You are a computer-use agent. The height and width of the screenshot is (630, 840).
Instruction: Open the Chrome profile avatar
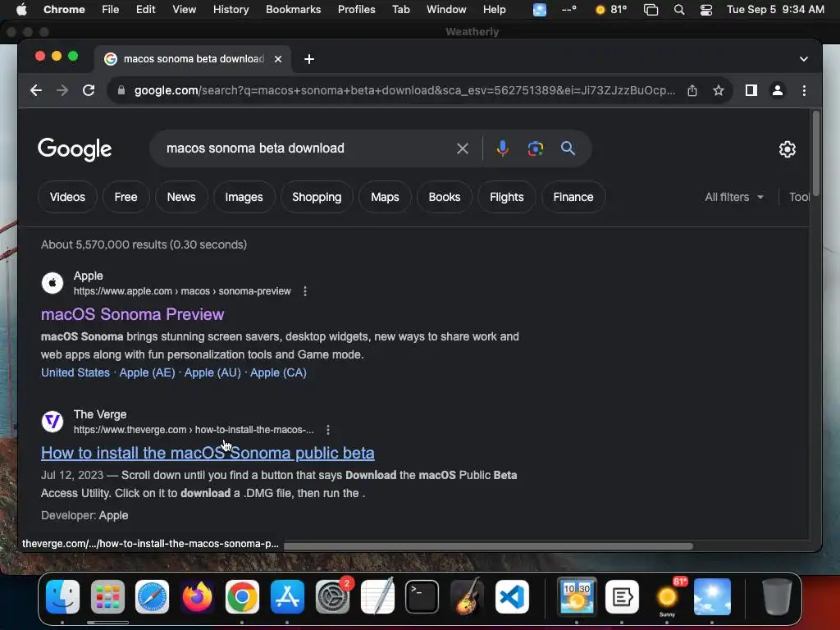pyautogui.click(x=778, y=90)
